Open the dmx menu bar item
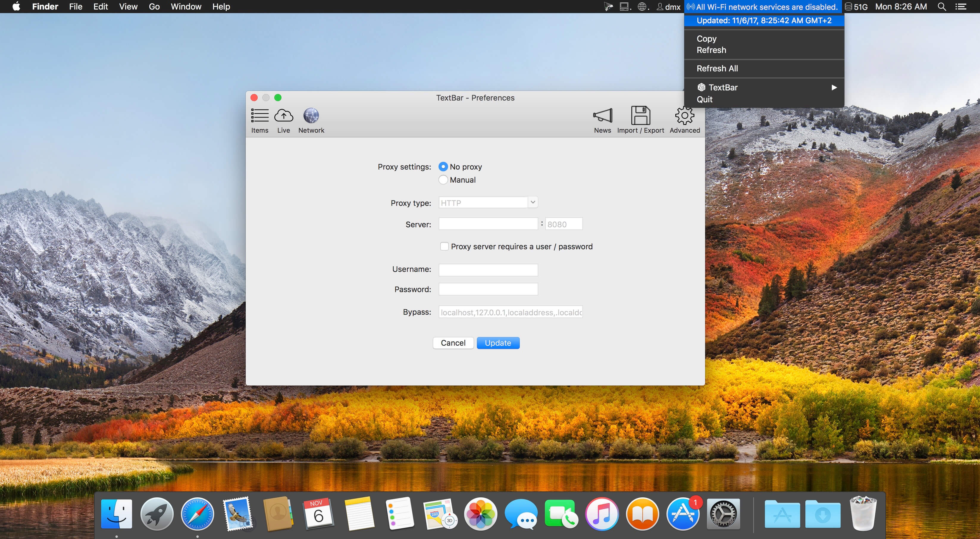 (x=669, y=7)
